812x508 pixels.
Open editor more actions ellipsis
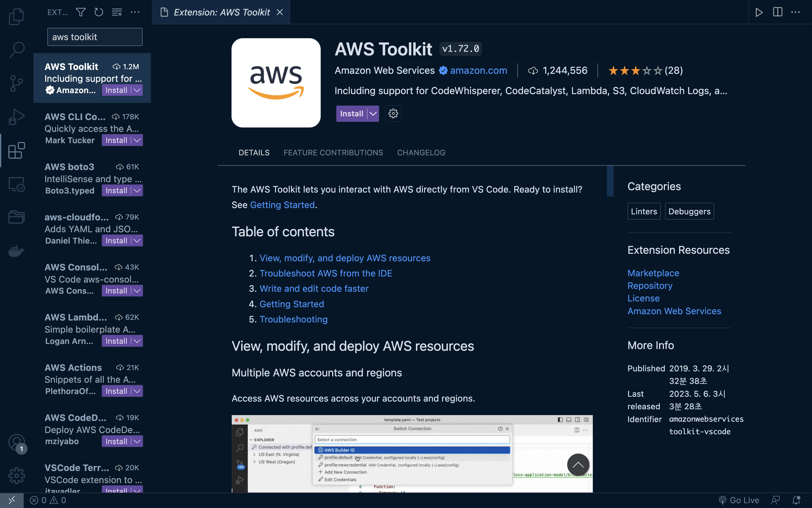[x=796, y=12]
